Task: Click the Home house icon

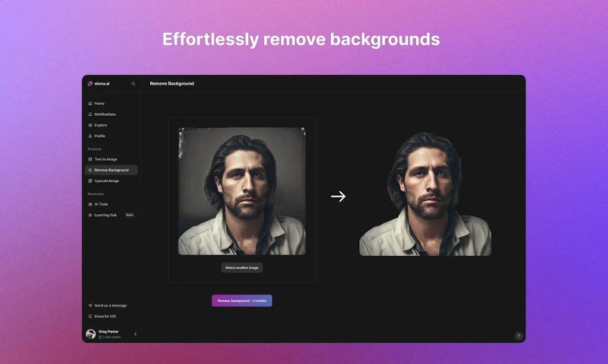Action: (x=90, y=103)
